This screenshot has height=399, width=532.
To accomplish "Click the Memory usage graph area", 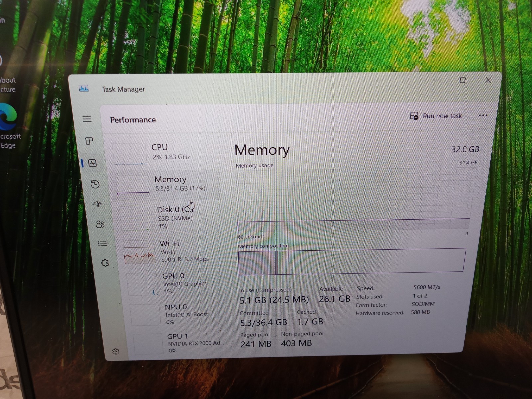I will (x=355, y=199).
